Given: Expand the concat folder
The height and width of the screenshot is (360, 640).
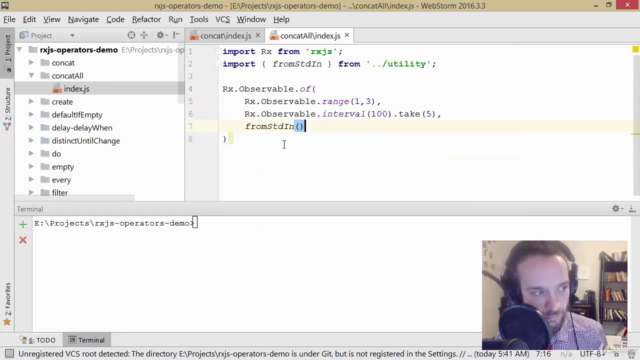Looking at the screenshot, I should [31, 62].
